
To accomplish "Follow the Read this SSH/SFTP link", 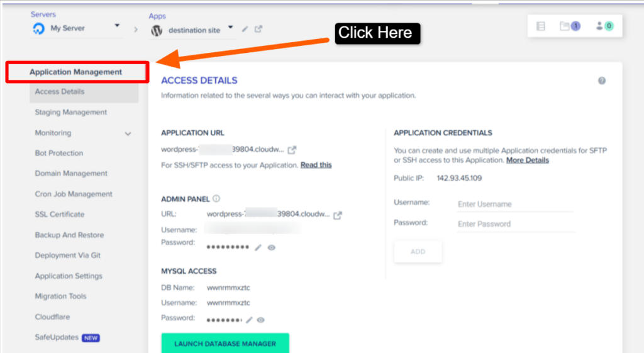I will [316, 165].
